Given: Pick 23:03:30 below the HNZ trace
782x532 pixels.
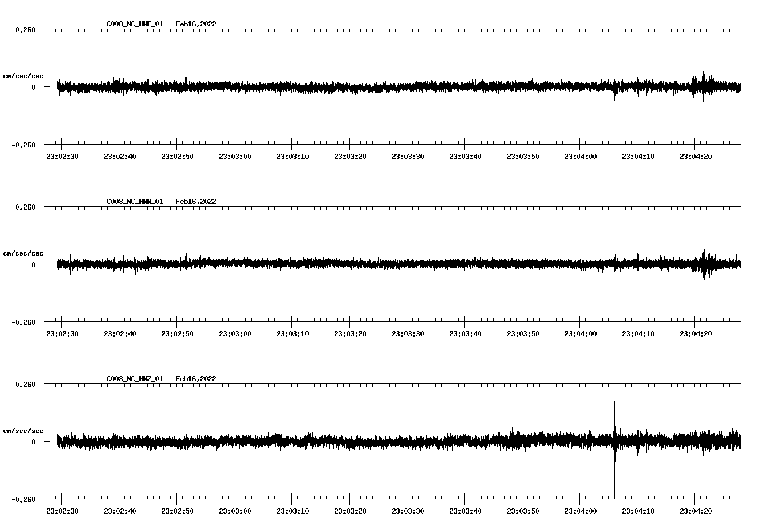Looking at the screenshot, I should point(408,511).
